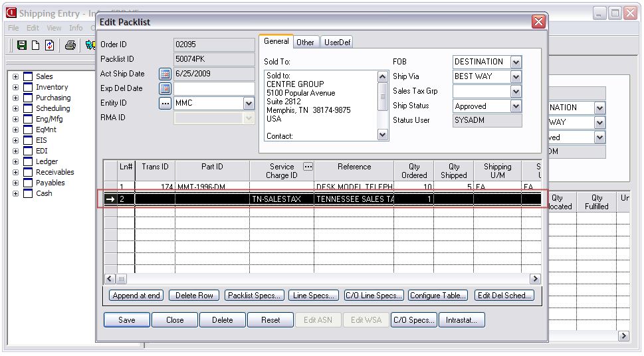Screen dimensions: 644x356
Task: Open the Entity ID MMC dropdown
Action: pos(249,103)
